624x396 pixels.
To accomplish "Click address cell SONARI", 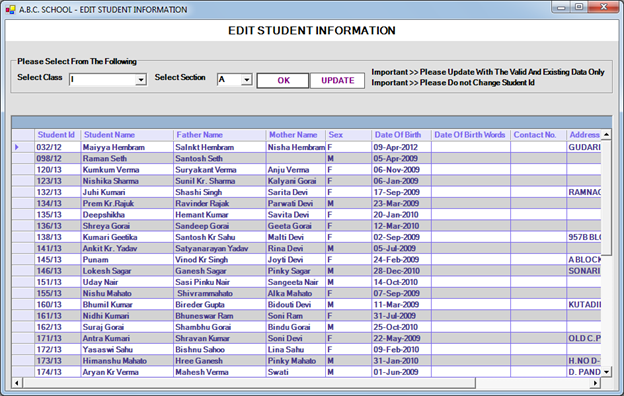I will pos(584,271).
